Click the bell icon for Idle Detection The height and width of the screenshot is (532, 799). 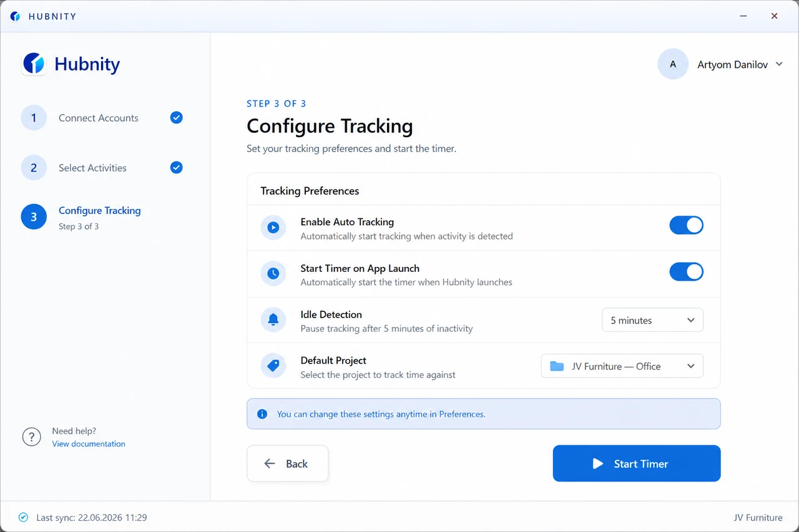[x=273, y=320]
